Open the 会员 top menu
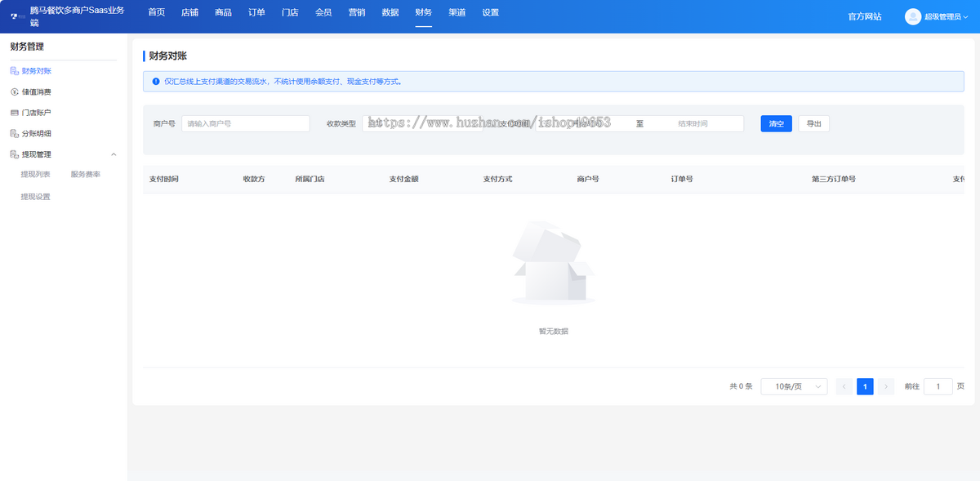 323,12
